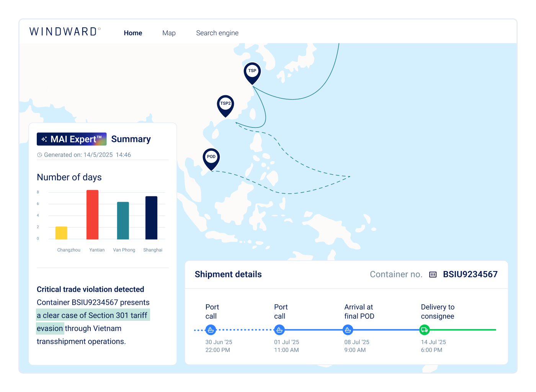Viewport: 536px width, 392px height.
Task: Click the sparkle icon in MAI Expert badge
Action: tap(44, 139)
